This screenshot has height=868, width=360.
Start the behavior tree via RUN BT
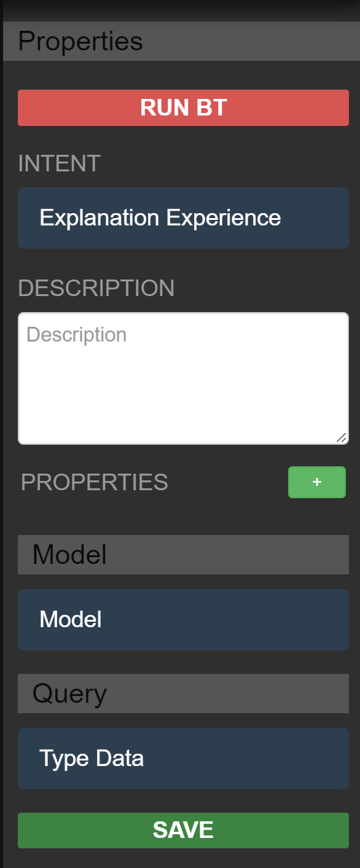coord(182,108)
